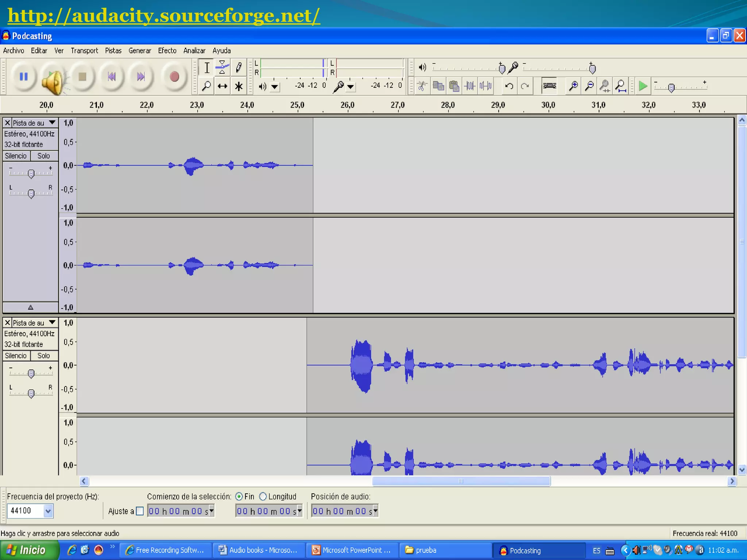Open the audacity.sourceforge.net link

click(x=164, y=16)
